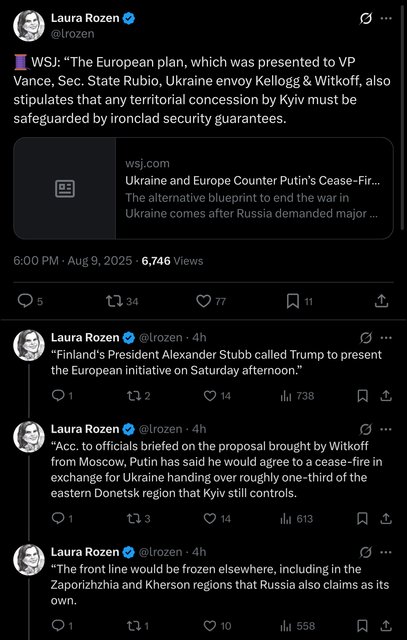Reply to the Zaporizhzhia and Kherson post
The image size is (407, 640).
pos(62,626)
